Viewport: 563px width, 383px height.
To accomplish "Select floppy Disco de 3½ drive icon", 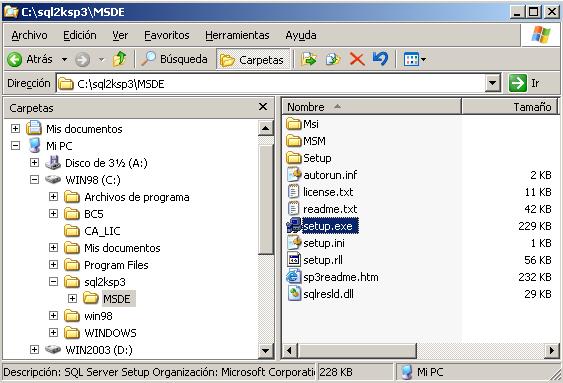I will click(53, 163).
